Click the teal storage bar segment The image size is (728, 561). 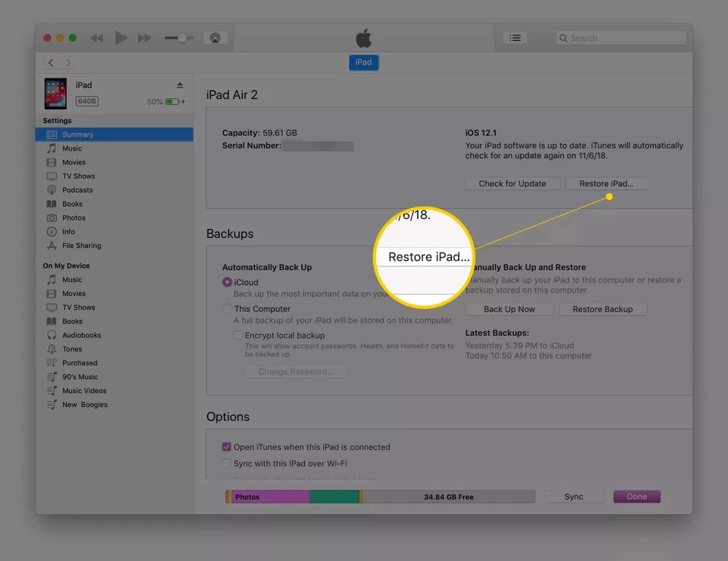coord(334,497)
